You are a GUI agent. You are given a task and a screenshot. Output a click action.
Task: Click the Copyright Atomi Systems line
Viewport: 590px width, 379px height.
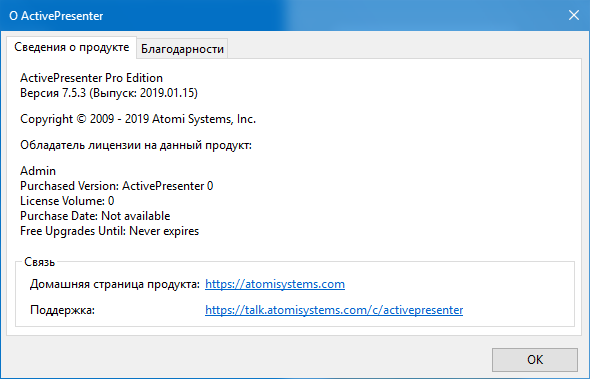(138, 119)
